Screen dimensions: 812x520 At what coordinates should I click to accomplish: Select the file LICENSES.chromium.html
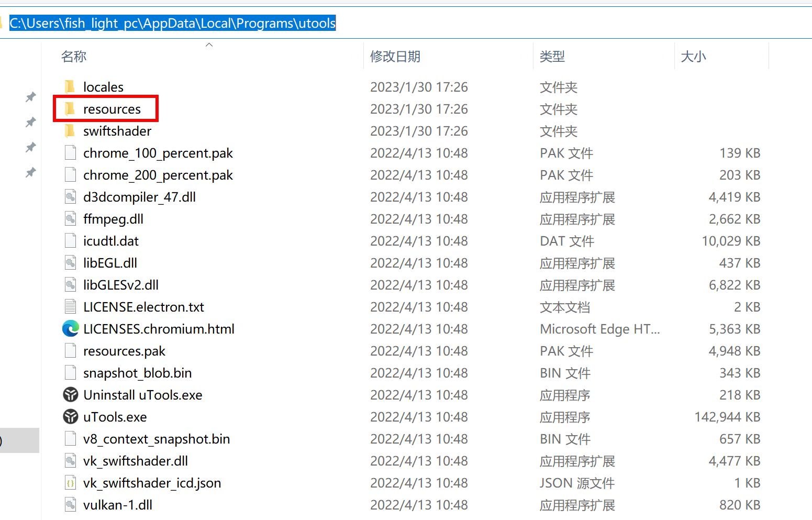[x=159, y=329]
